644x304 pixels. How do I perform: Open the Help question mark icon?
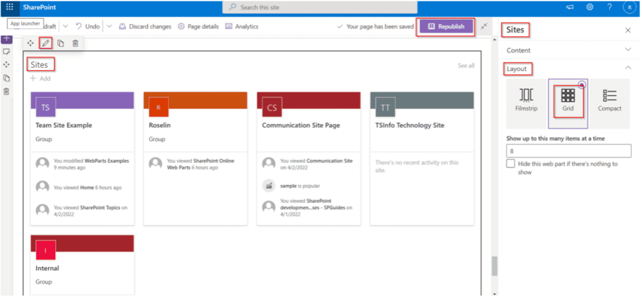[610, 7]
